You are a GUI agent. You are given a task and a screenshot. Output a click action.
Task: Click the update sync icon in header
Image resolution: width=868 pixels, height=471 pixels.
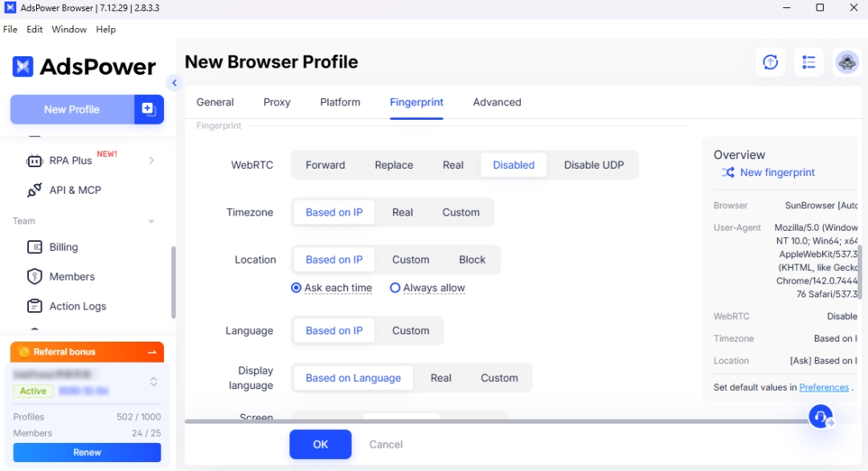click(770, 63)
